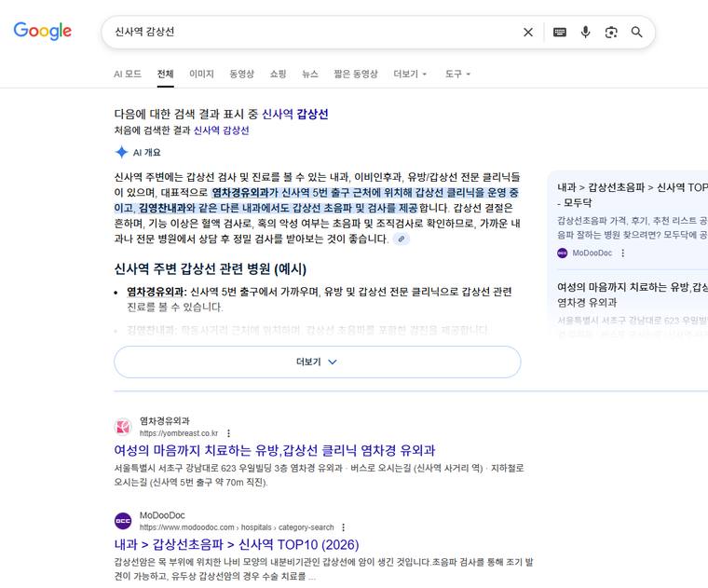Clear the search box with the X icon
Screen dimensions: 708x588
tap(528, 32)
